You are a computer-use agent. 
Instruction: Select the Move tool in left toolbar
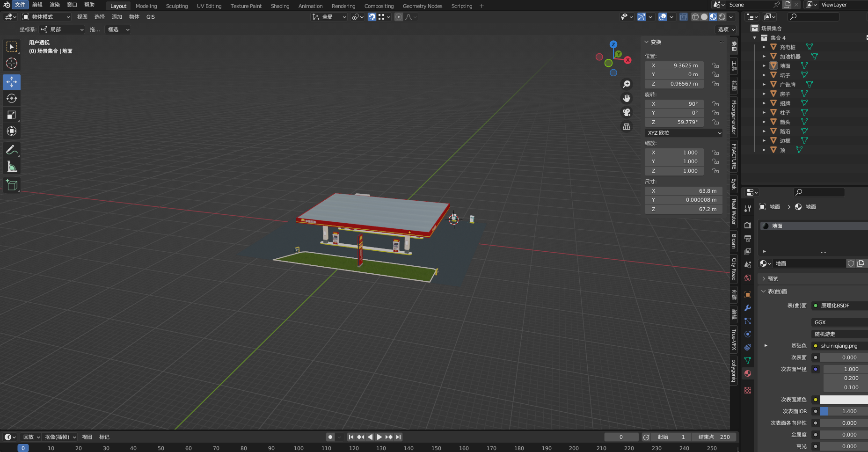pyautogui.click(x=12, y=82)
